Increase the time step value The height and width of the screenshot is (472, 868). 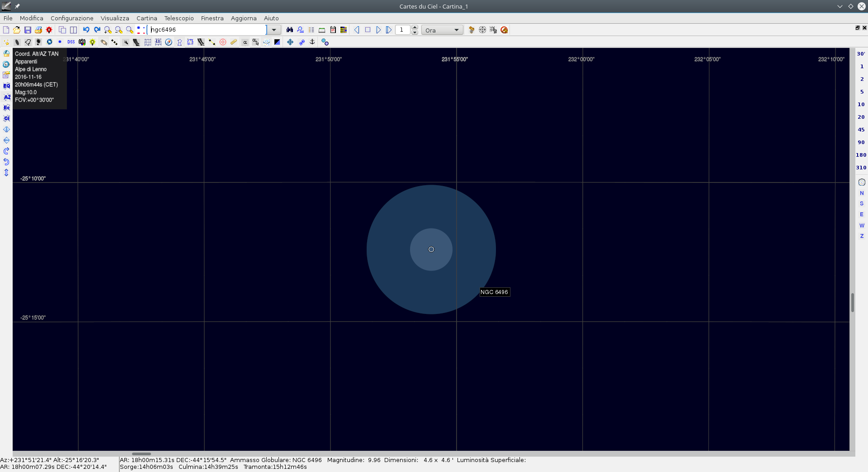[415, 28]
